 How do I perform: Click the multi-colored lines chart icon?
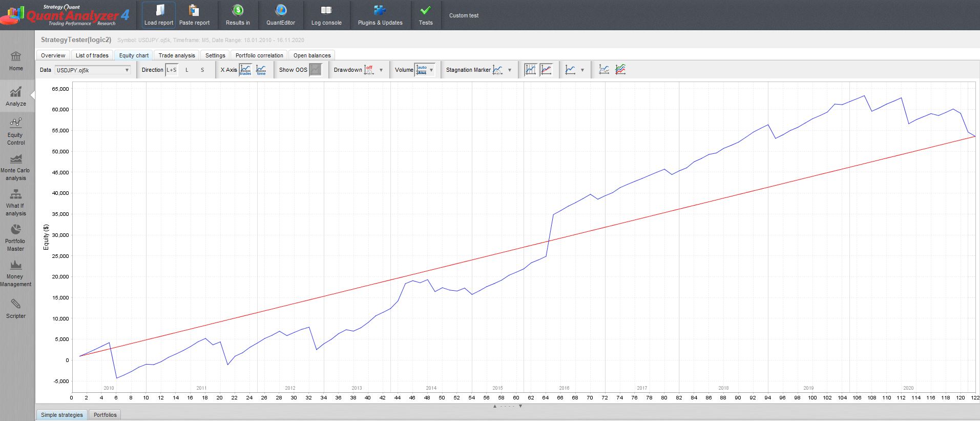[620, 70]
